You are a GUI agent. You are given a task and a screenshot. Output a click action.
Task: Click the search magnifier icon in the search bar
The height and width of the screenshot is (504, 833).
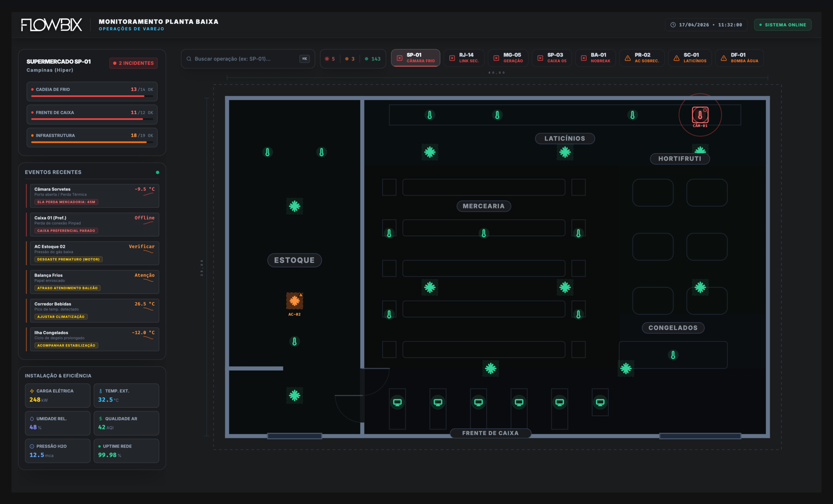click(189, 59)
